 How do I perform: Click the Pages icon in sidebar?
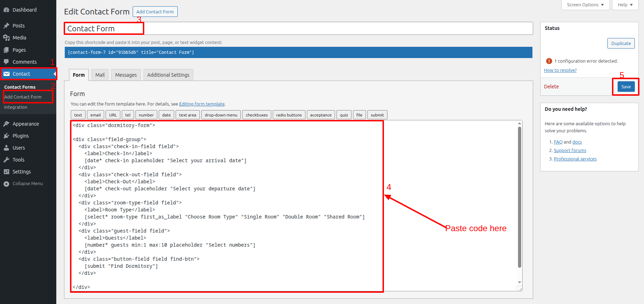point(6,50)
